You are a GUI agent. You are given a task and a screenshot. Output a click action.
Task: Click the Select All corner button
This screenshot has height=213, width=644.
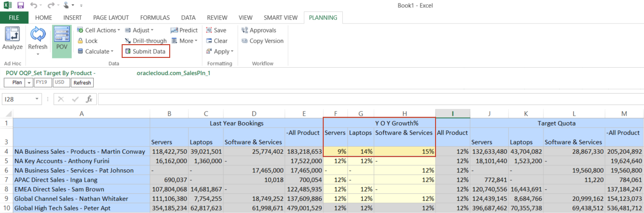[6, 114]
